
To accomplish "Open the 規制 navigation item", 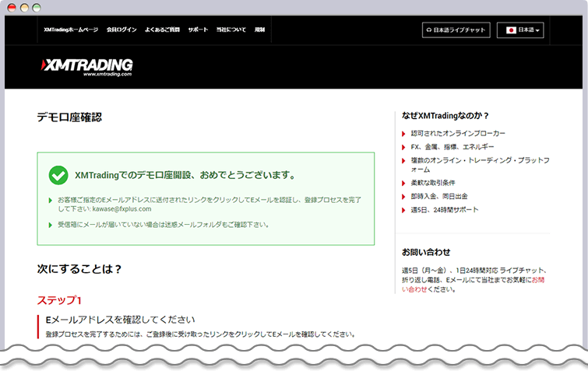I will click(259, 30).
